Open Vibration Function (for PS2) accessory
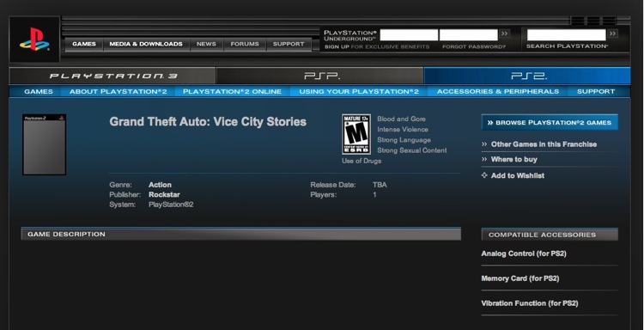This screenshot has height=330, width=644. [x=530, y=303]
